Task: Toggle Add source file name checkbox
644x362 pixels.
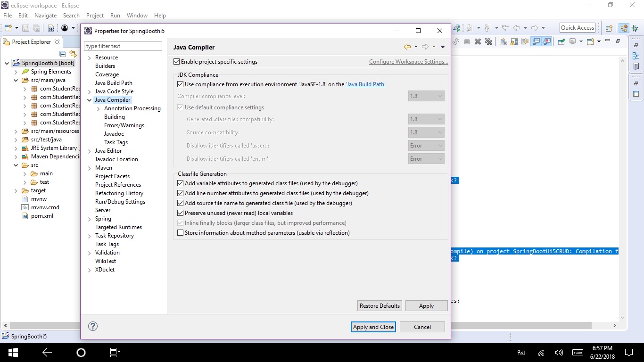Action: coord(180,203)
